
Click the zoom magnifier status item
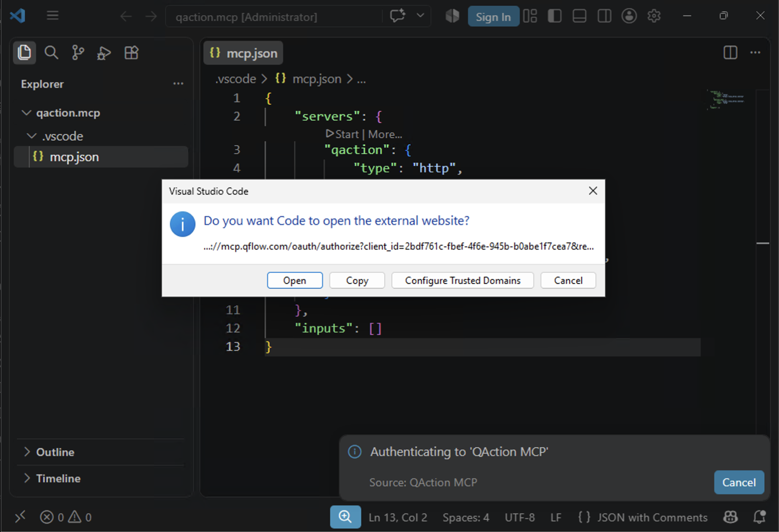(x=345, y=517)
